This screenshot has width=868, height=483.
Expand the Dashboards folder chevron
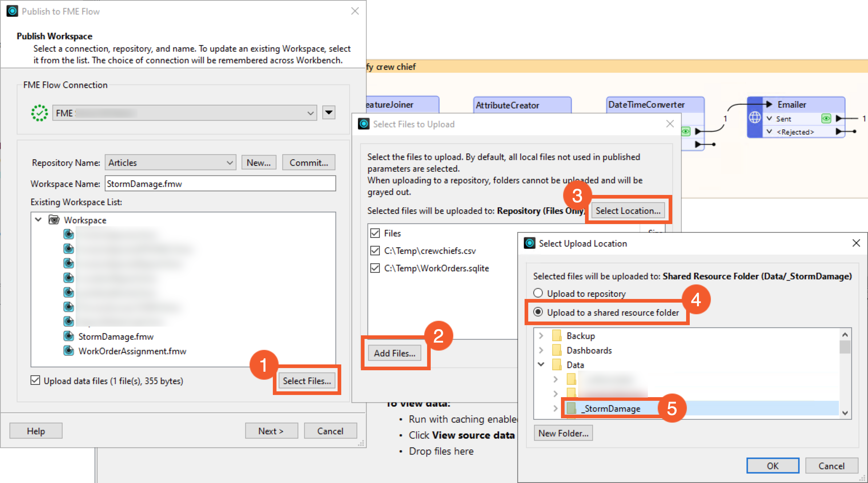tap(542, 350)
